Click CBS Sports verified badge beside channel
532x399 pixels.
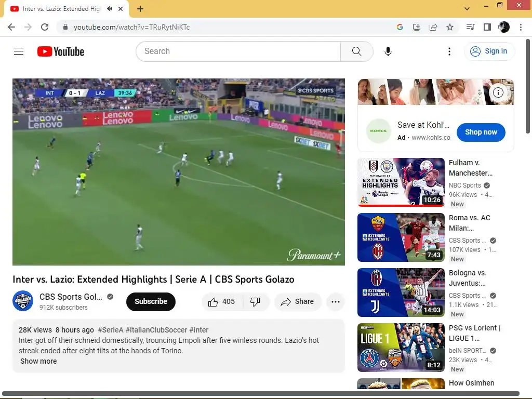pyautogui.click(x=110, y=297)
